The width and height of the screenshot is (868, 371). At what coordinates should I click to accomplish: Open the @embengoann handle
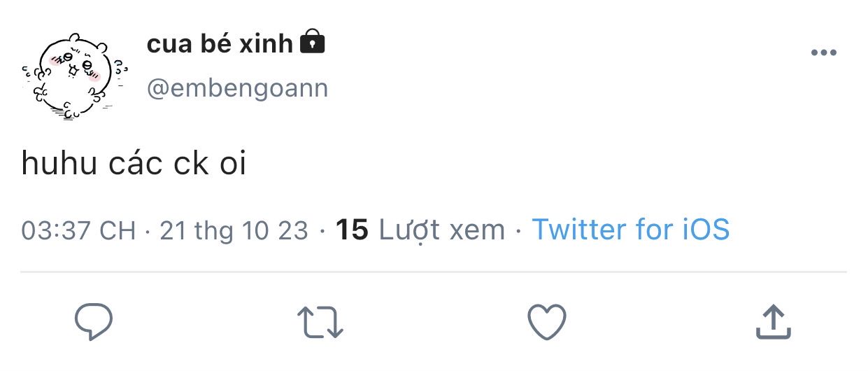(x=237, y=89)
